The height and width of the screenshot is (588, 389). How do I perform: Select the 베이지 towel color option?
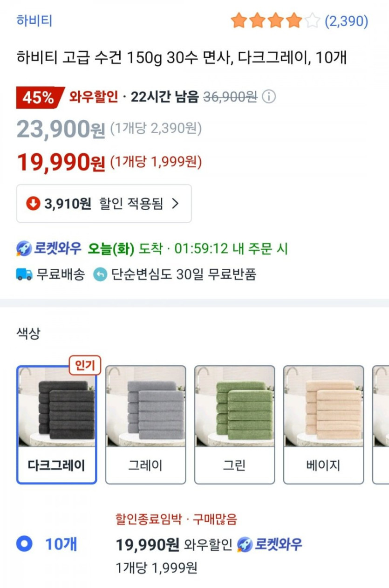coord(323,424)
